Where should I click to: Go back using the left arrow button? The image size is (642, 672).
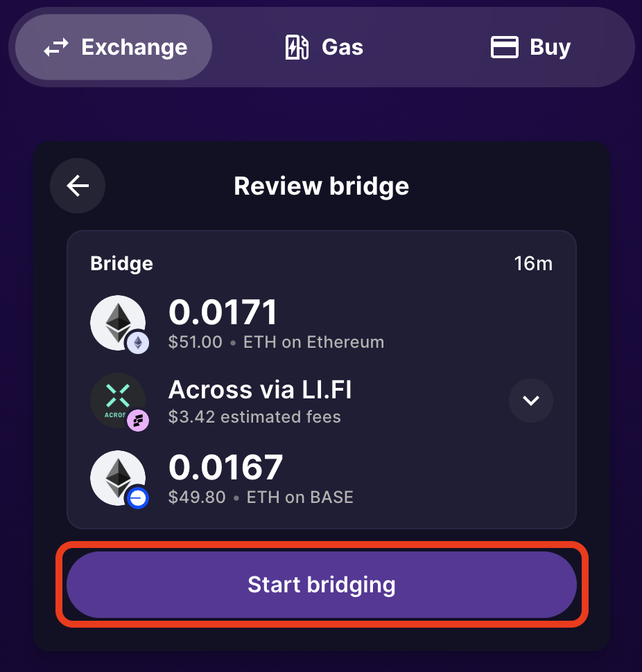(x=78, y=186)
